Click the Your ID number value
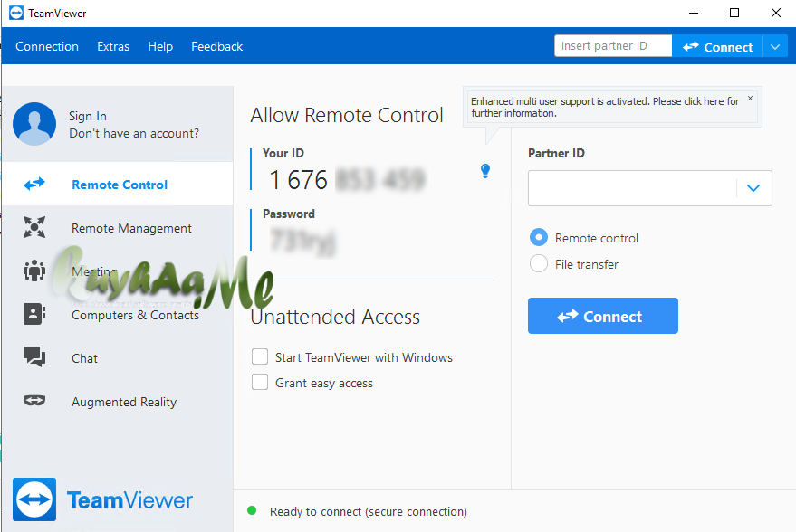This screenshot has height=532, width=796. point(347,180)
